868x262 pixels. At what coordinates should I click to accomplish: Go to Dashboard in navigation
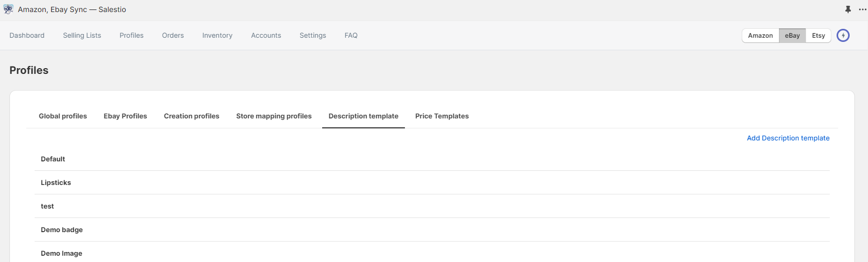click(x=27, y=36)
